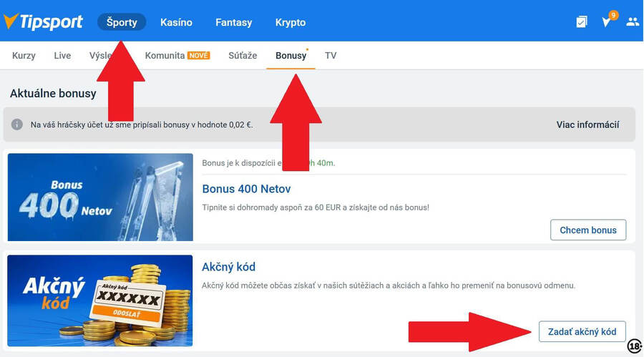This screenshot has width=644, height=357.
Task: Click the info icon in bonus notice
Action: pos(17,124)
